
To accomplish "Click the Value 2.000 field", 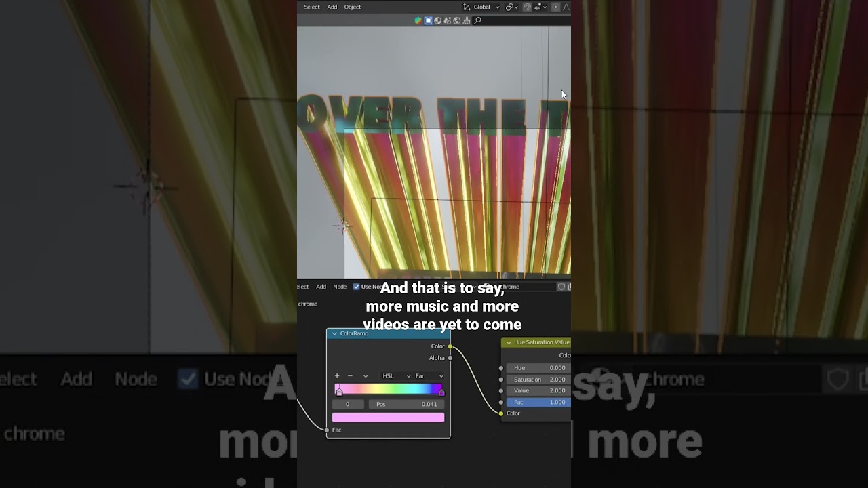I will pyautogui.click(x=538, y=391).
